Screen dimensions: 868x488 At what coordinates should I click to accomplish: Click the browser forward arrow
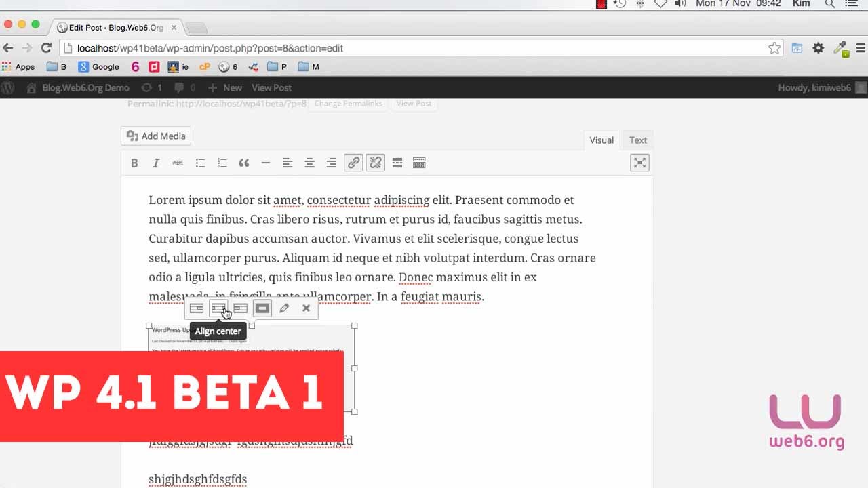tap(27, 48)
